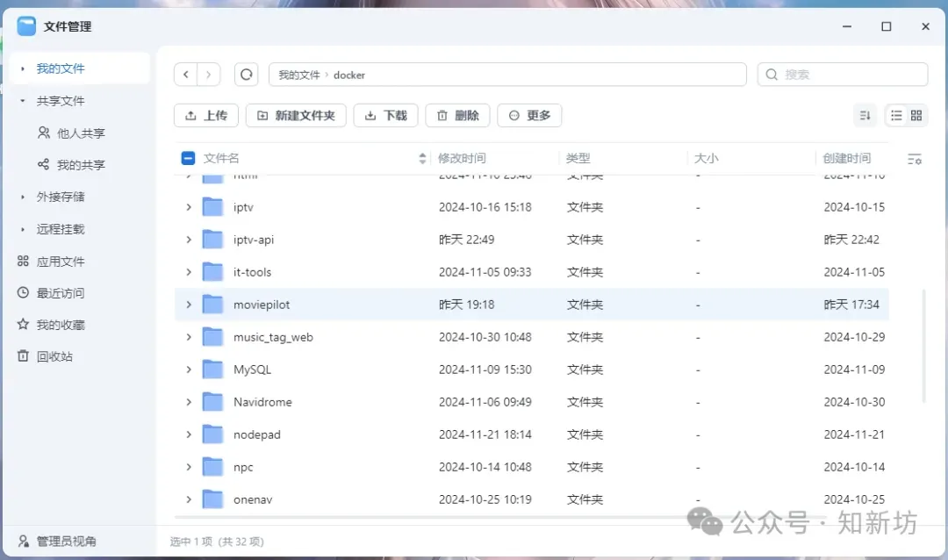Screen dimensions: 948x560
Task: Expand 我的文件 sidebar arrow
Action: click(22, 69)
